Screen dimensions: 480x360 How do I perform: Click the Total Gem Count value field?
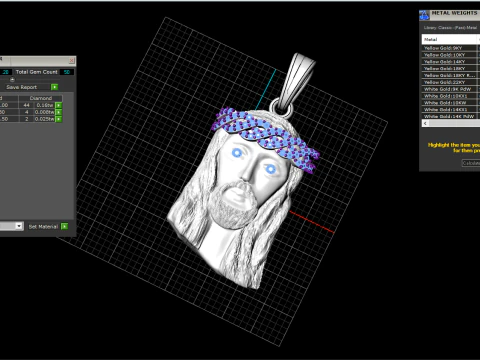67,72
